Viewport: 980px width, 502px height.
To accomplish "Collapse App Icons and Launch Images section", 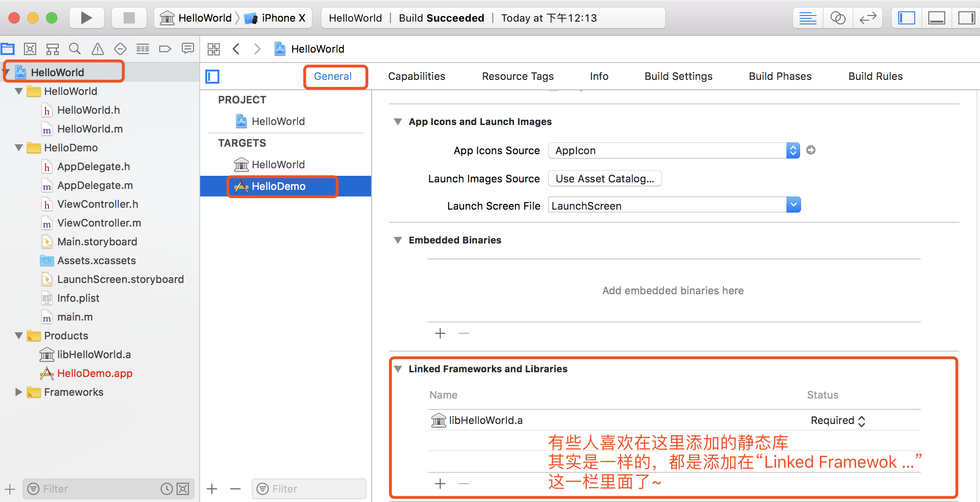I will tap(398, 122).
